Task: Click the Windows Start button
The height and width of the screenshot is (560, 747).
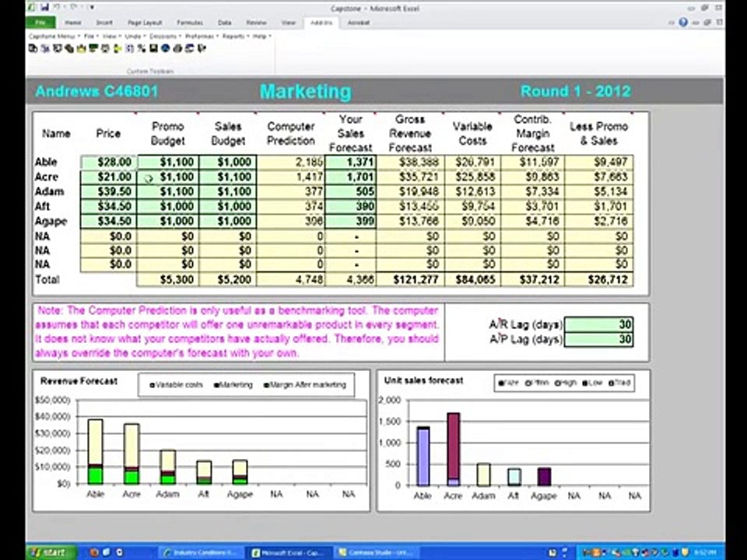Action: [48, 551]
